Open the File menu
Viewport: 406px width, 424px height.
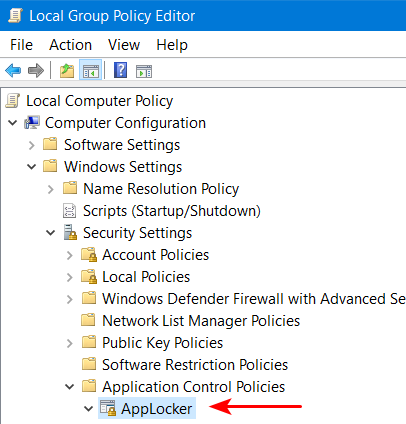point(21,45)
